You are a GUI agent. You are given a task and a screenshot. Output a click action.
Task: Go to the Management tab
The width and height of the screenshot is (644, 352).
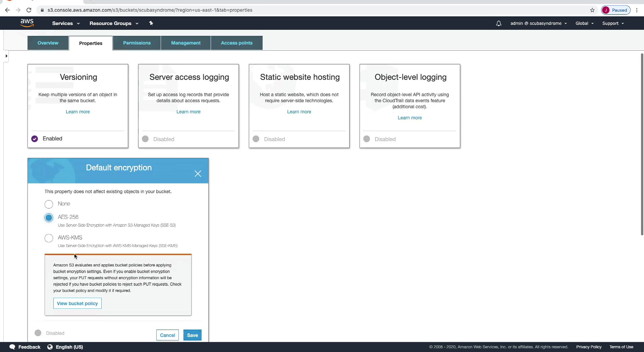pos(186,43)
